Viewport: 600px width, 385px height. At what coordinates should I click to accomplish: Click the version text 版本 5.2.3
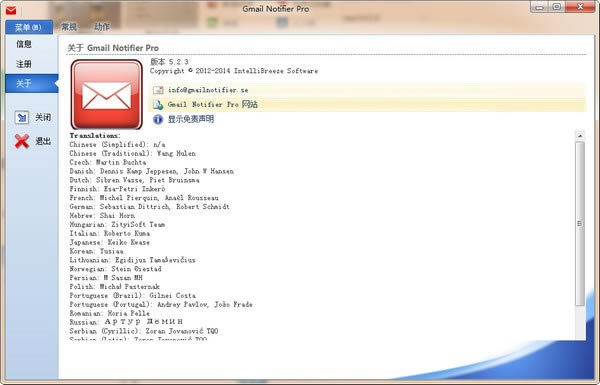coord(169,62)
